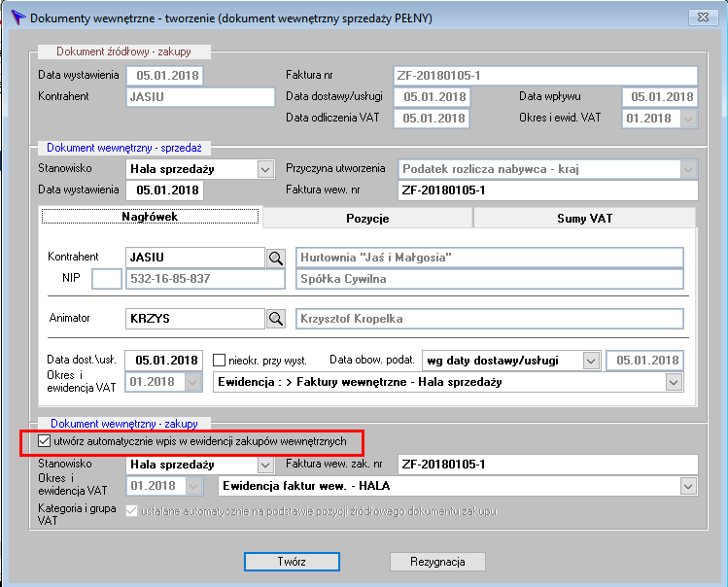This screenshot has height=587, width=728.
Task: Select the Nagłówek tab
Action: tap(150, 217)
